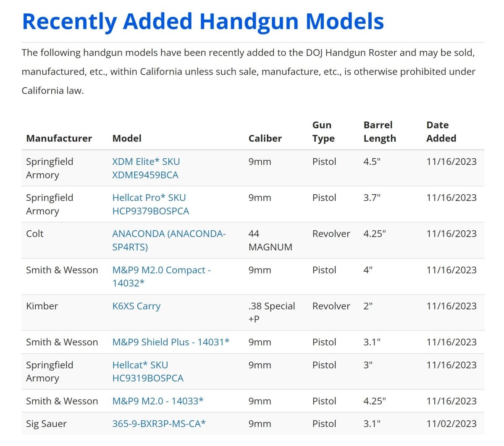The image size is (504, 446).
Task: Click the 44 MAGNUM caliber cell
Action: point(270,240)
